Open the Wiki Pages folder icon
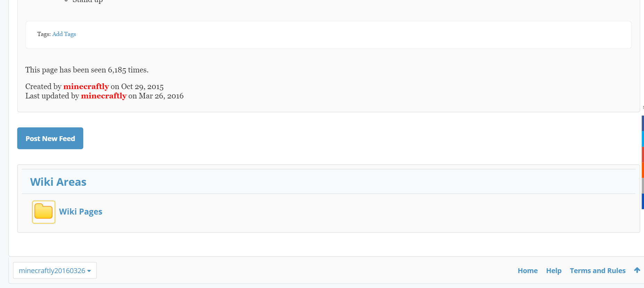This screenshot has width=644, height=288. pos(44,212)
